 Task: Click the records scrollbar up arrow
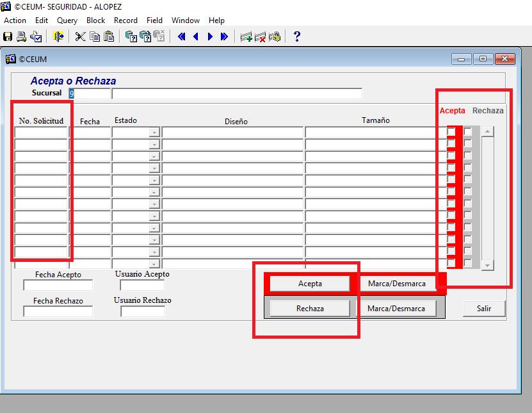coord(488,131)
